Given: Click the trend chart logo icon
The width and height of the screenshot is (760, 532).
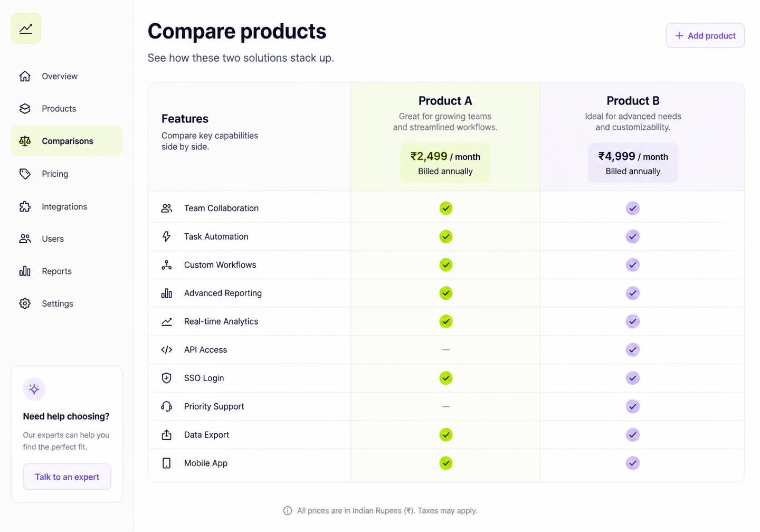Looking at the screenshot, I should [26, 28].
